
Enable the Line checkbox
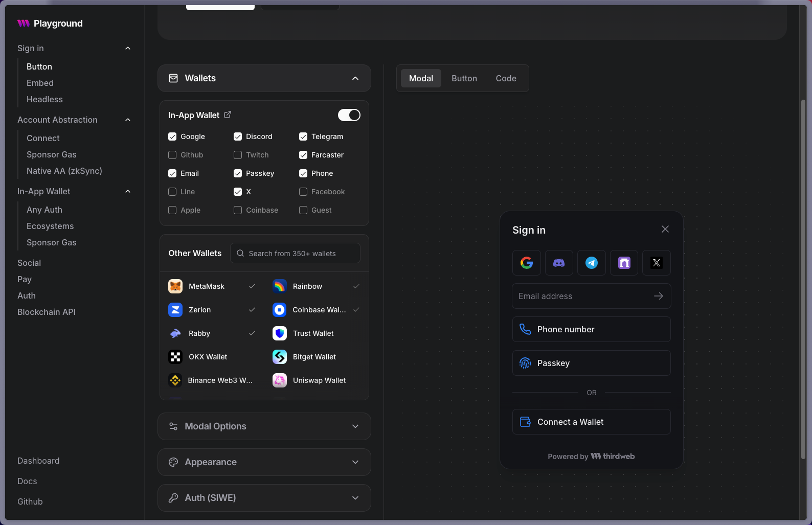tap(172, 192)
